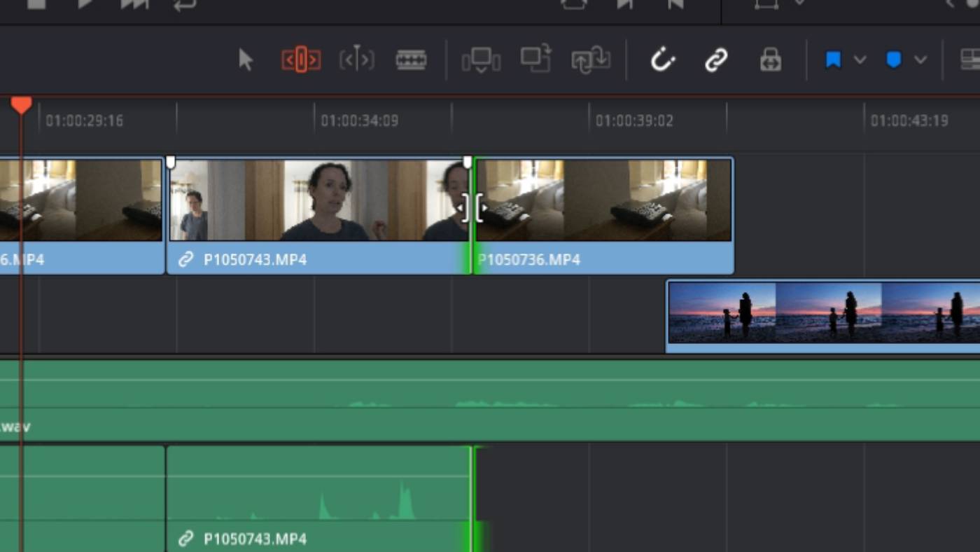Image resolution: width=980 pixels, height=552 pixels.
Task: Add a blue flag to clip
Action: (x=833, y=60)
